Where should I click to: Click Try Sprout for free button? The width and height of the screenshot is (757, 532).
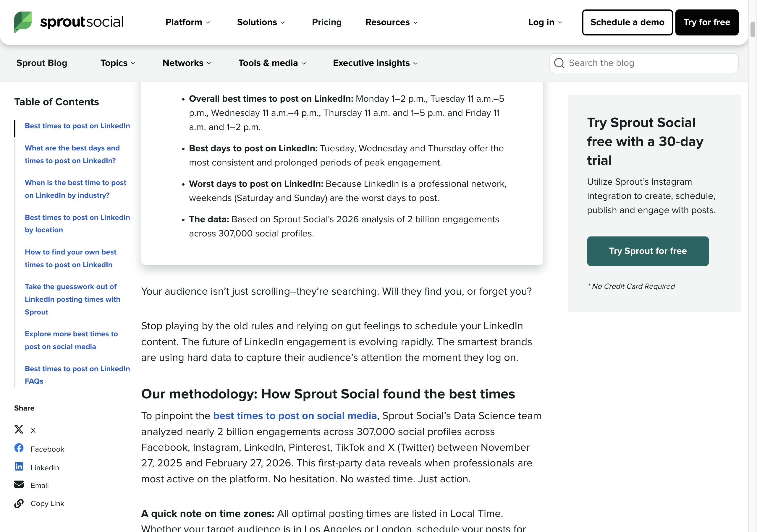(x=648, y=251)
